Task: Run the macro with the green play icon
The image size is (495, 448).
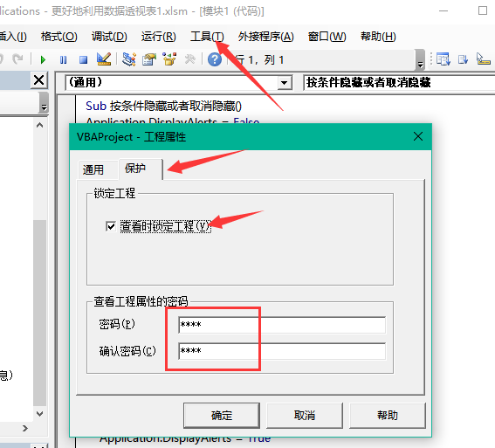Action: click(43, 59)
